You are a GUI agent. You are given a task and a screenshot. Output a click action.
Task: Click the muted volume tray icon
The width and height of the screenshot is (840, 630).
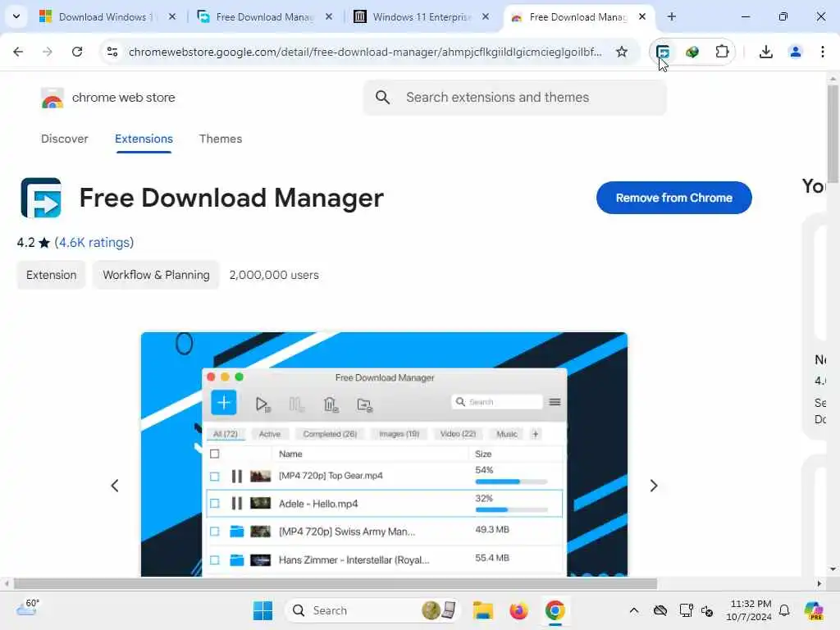click(x=706, y=610)
